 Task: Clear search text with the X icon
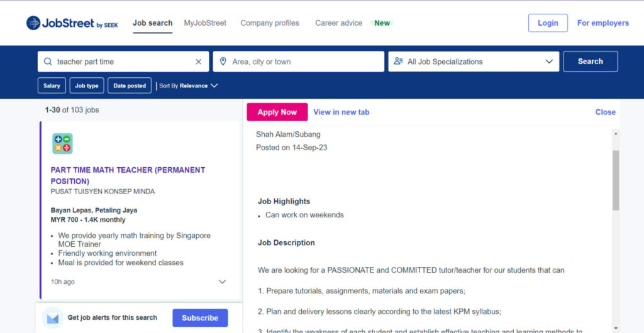pos(199,62)
